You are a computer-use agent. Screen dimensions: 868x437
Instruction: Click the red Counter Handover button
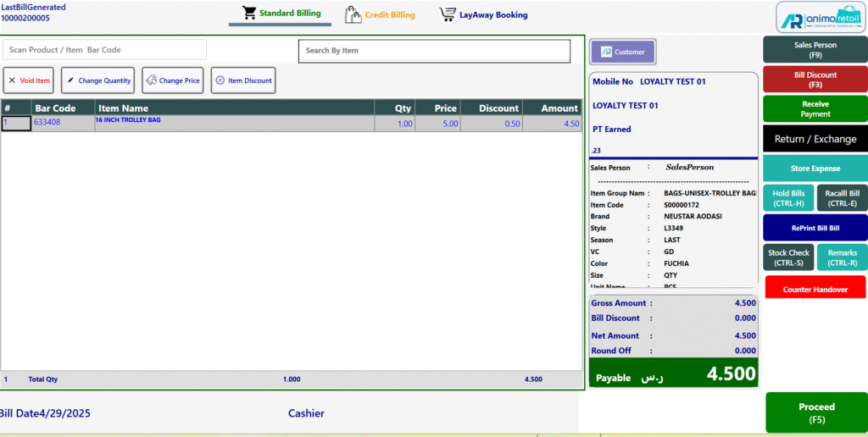tap(815, 289)
